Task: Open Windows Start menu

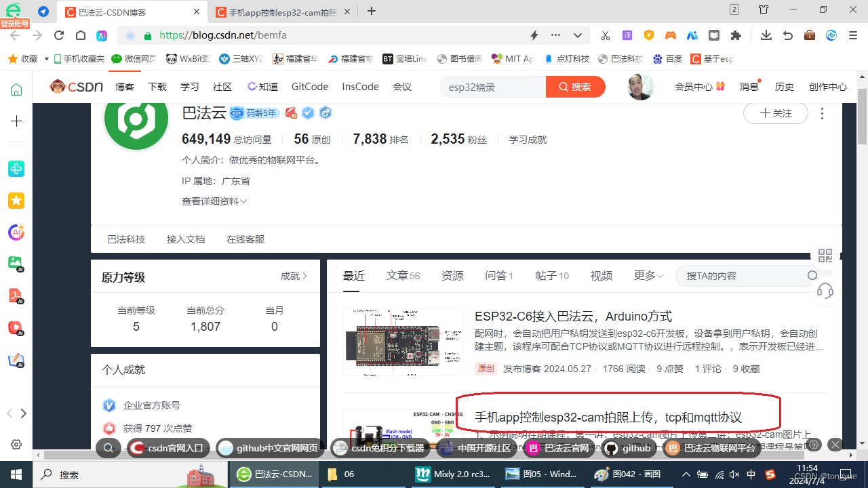Action: 16,474
